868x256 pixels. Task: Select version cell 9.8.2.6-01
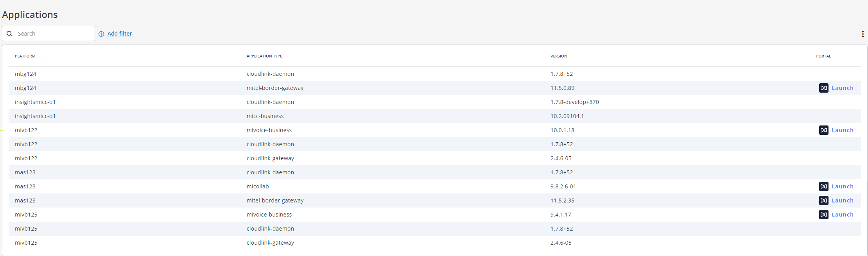563,186
